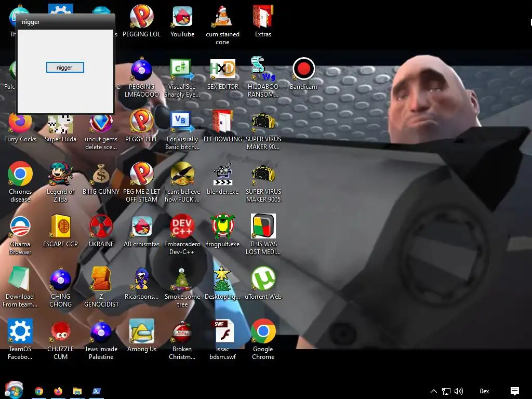Open the money bag desktop icon
Screen dimensions: 532x399
point(101,174)
